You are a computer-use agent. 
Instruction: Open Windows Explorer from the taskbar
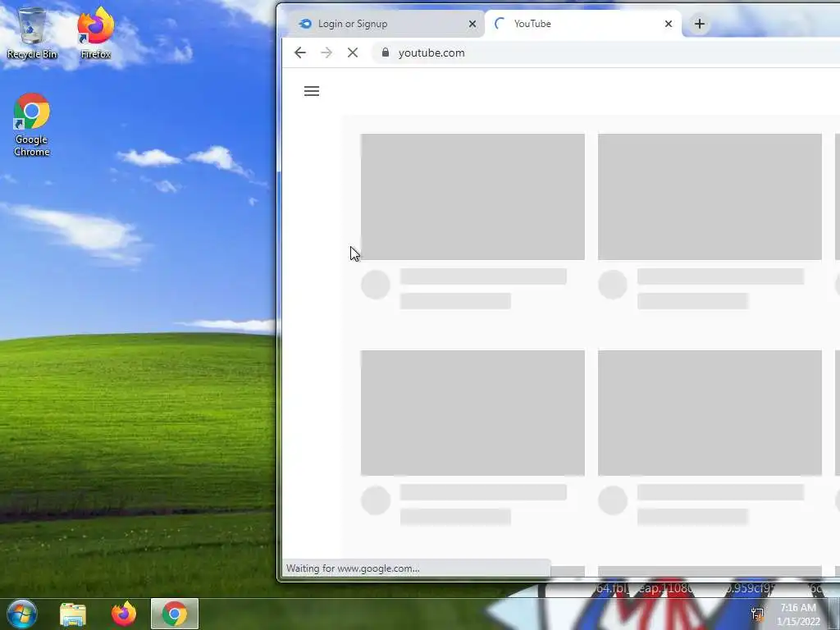click(73, 614)
